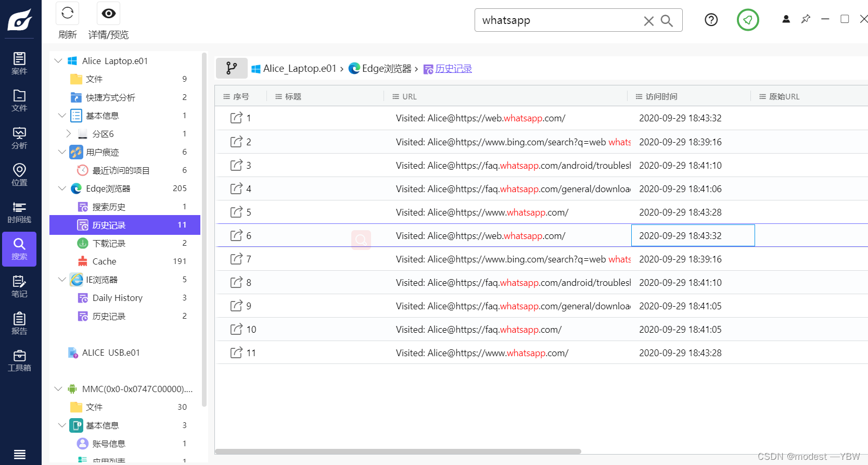Open the Files (文件) sidebar section
The image size is (868, 465).
pos(19,100)
